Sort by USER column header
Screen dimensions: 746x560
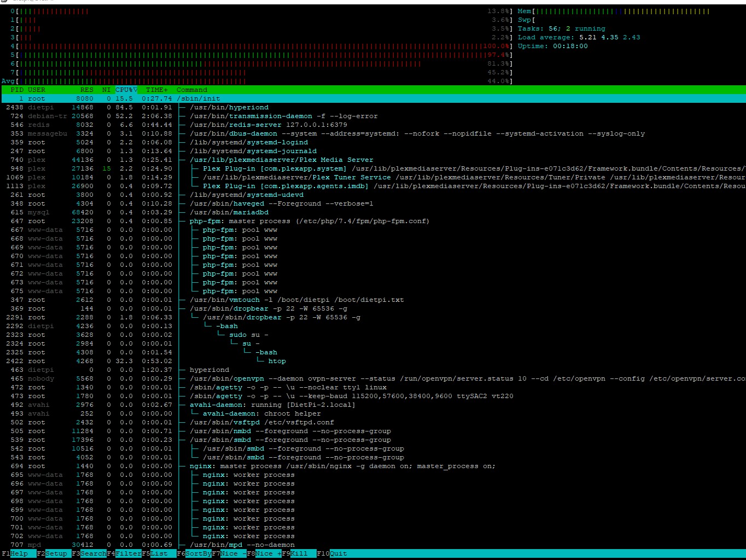[x=37, y=90]
